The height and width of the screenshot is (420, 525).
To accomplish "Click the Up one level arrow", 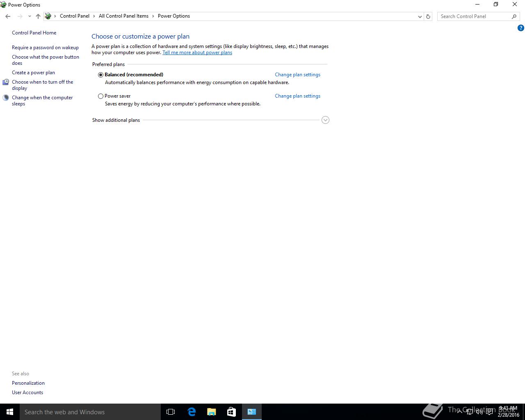I will tap(38, 16).
